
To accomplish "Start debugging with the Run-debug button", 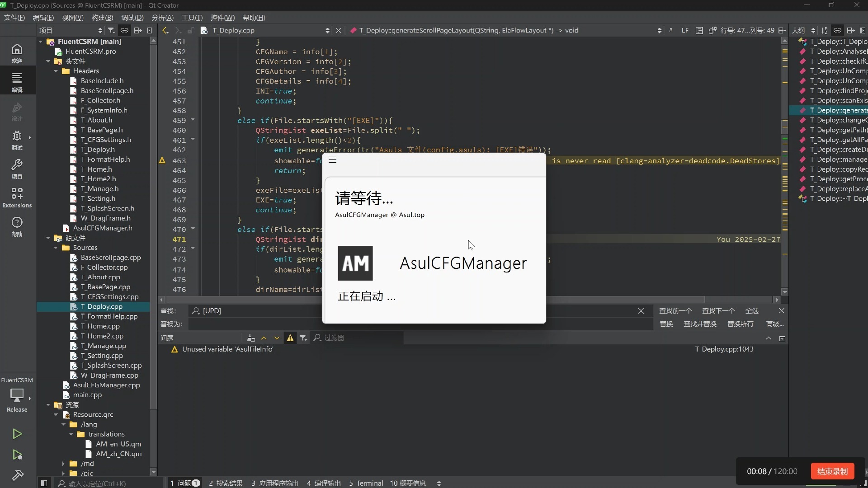I will [17, 455].
